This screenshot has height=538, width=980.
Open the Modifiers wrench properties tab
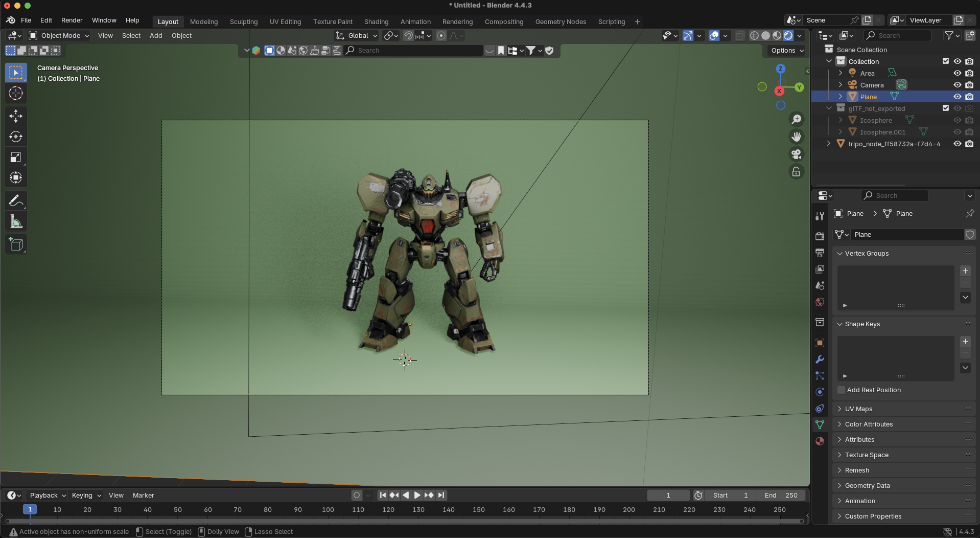tap(820, 360)
